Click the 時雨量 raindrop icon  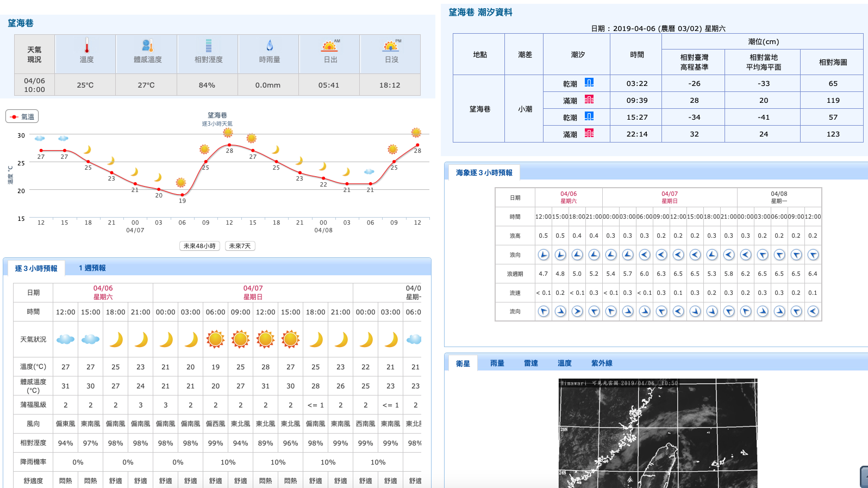pyautogui.click(x=270, y=46)
